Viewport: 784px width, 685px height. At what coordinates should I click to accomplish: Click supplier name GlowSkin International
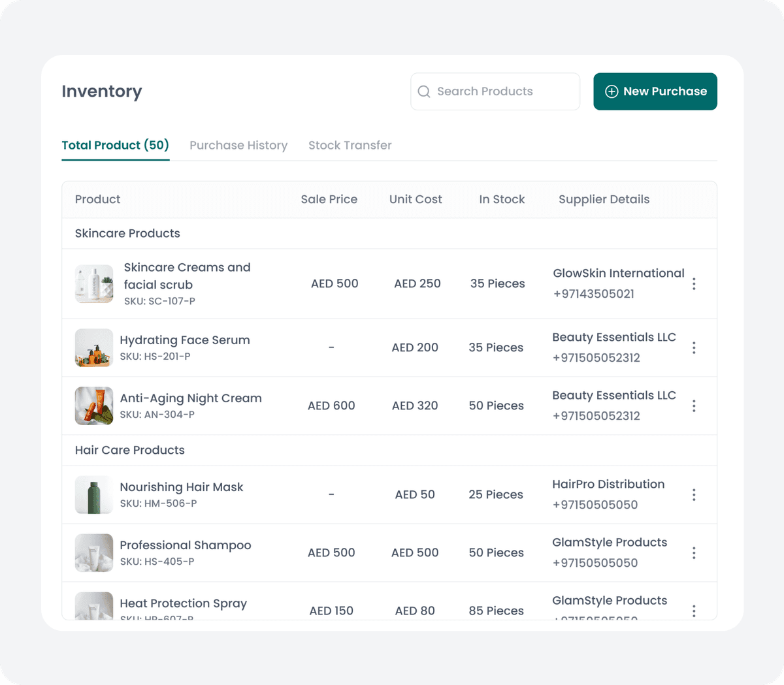(618, 273)
